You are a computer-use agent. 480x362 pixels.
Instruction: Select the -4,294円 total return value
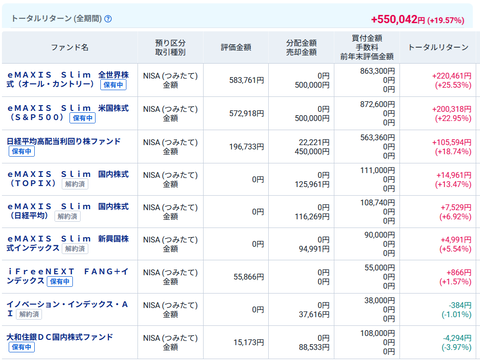click(457, 338)
